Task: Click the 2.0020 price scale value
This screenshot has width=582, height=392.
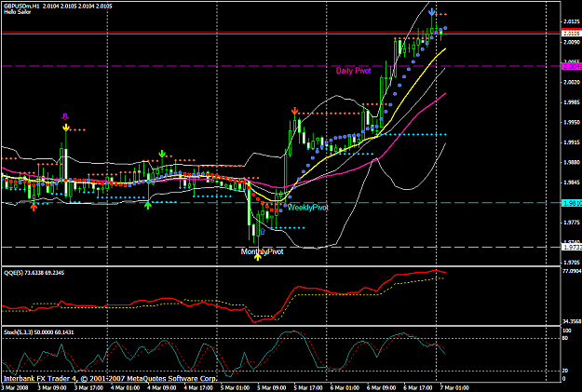Action: pos(572,82)
